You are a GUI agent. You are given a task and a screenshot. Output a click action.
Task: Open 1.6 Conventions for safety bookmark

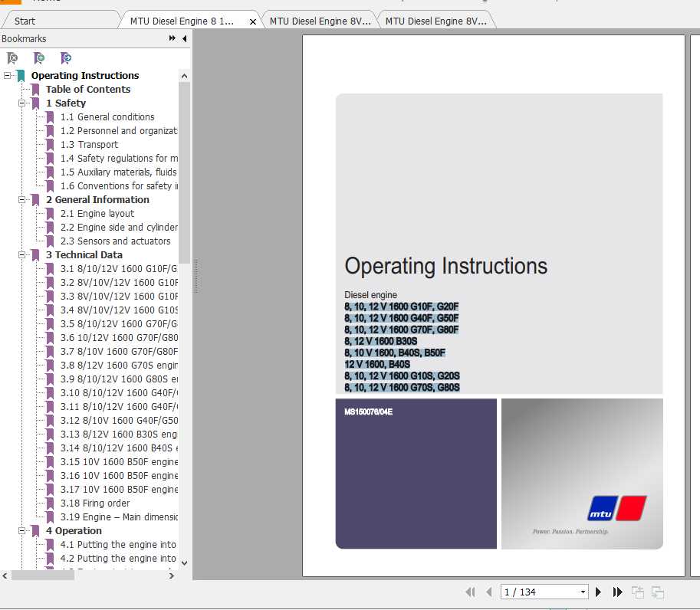[x=119, y=186]
